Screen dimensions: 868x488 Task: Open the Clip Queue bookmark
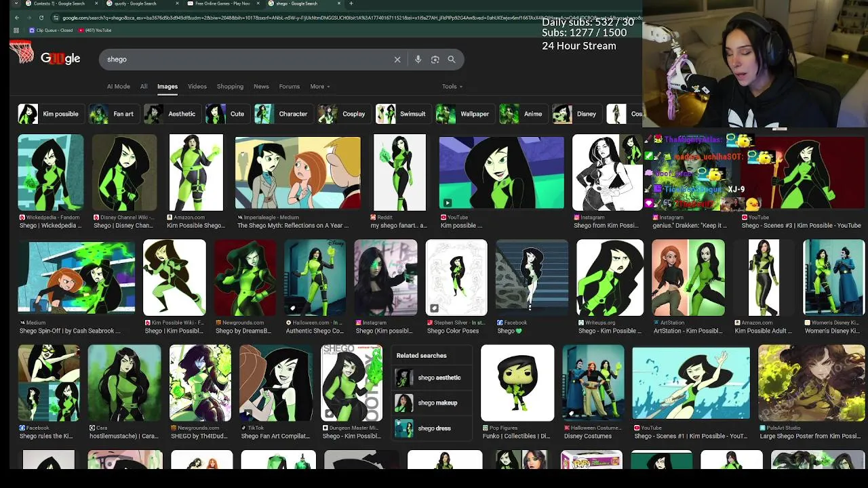click(52, 30)
